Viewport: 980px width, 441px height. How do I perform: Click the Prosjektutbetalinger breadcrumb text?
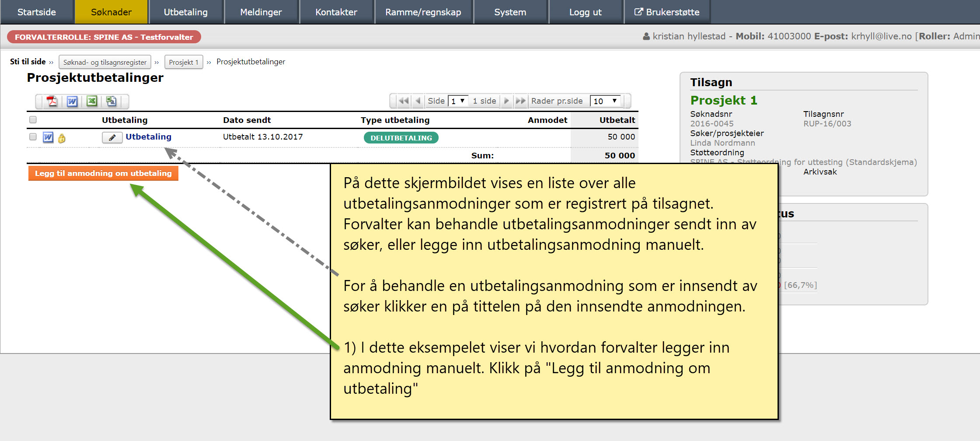(x=251, y=62)
